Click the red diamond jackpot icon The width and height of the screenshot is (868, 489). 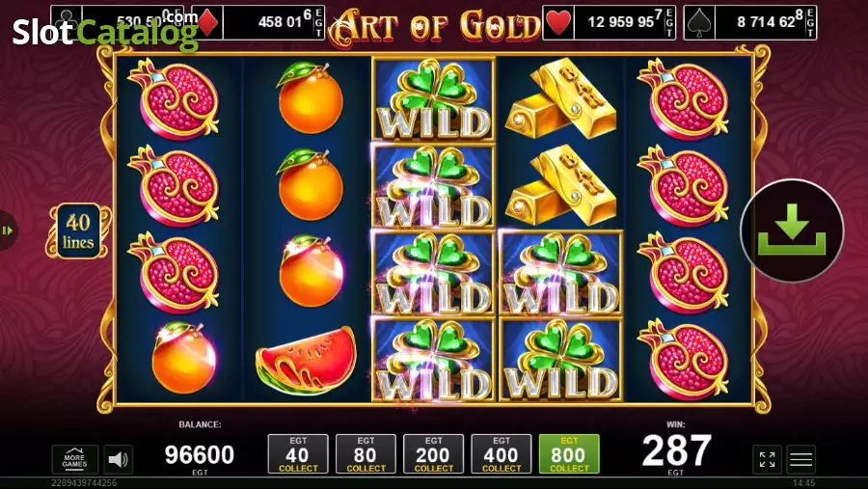tap(207, 23)
